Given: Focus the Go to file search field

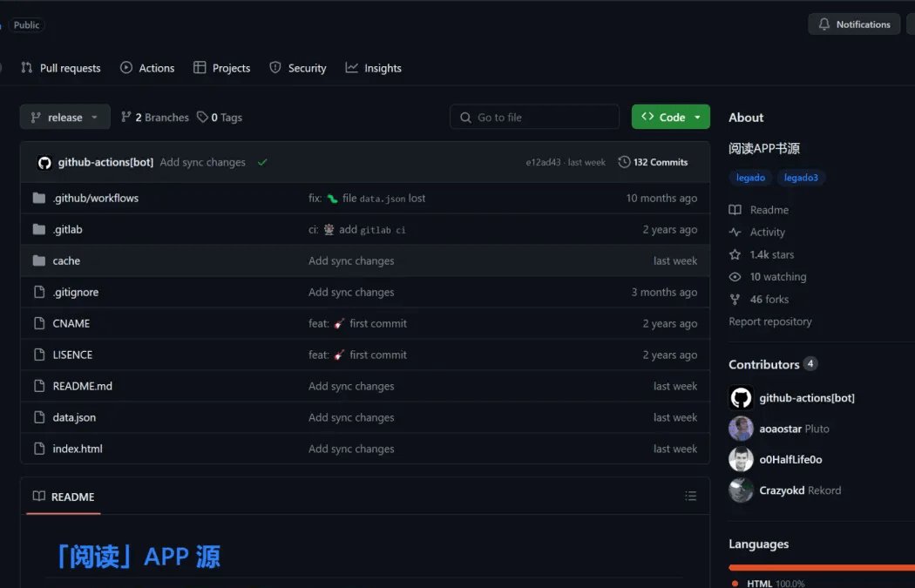Looking at the screenshot, I should coord(534,118).
